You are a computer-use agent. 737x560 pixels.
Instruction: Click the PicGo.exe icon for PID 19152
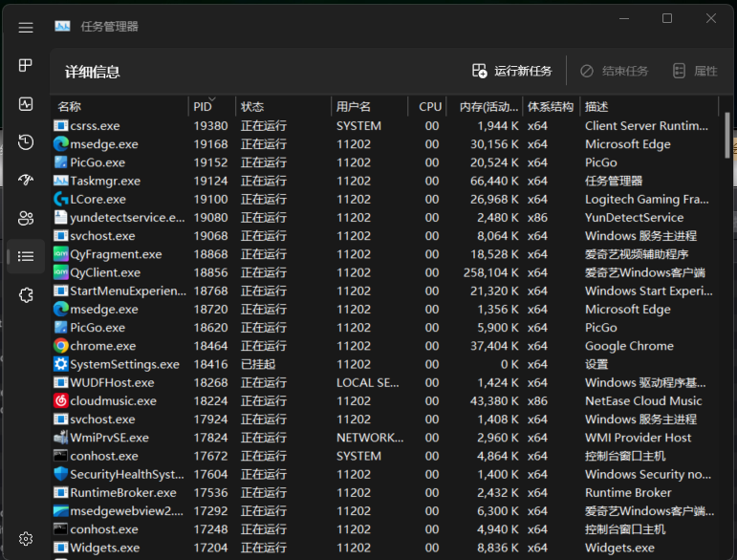click(x=60, y=162)
